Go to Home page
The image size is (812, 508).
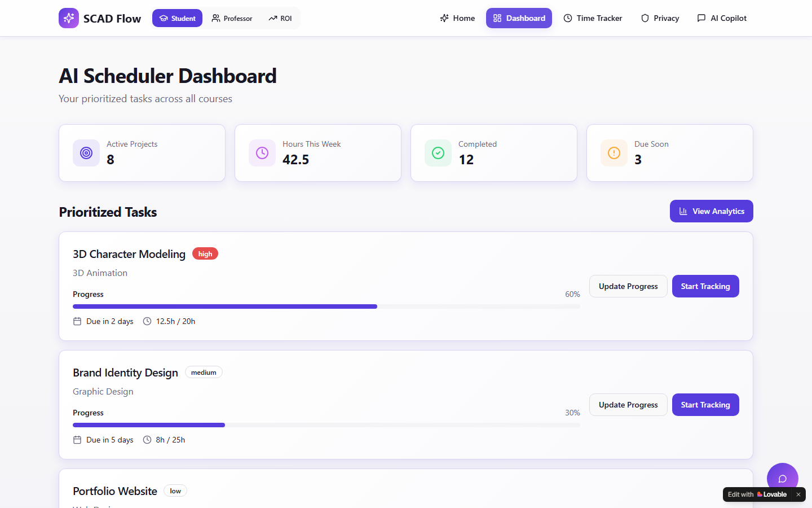point(457,18)
